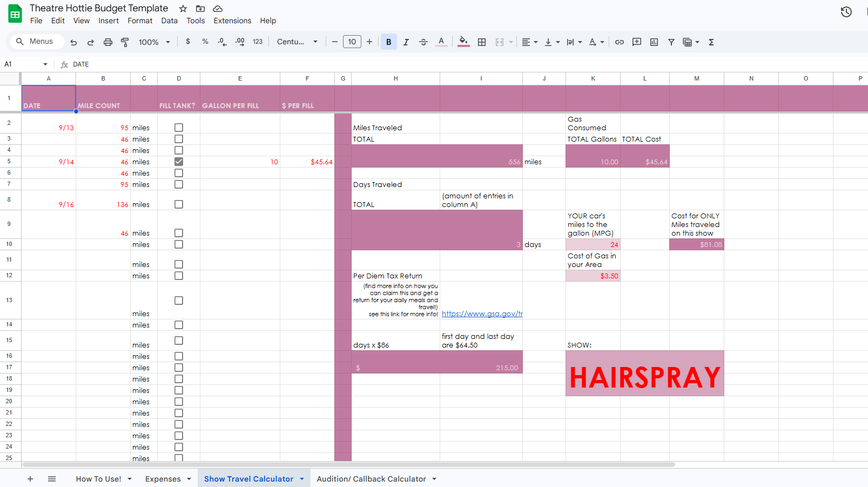Decrease font size minus button
Viewport: 868px width, 487px height.
pos(335,42)
